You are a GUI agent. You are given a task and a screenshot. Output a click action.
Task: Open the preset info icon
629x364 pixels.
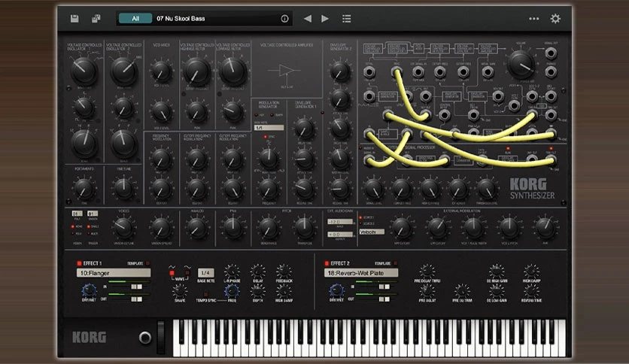point(284,19)
